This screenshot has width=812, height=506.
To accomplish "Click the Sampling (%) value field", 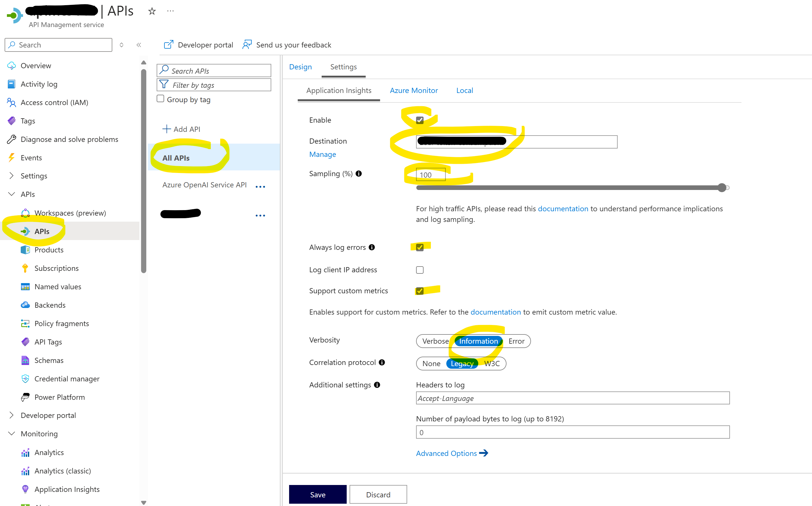I will click(x=430, y=174).
